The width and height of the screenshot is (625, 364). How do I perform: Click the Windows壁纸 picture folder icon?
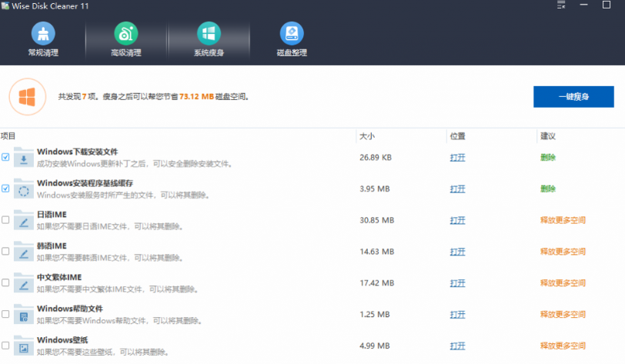pyautogui.click(x=24, y=346)
